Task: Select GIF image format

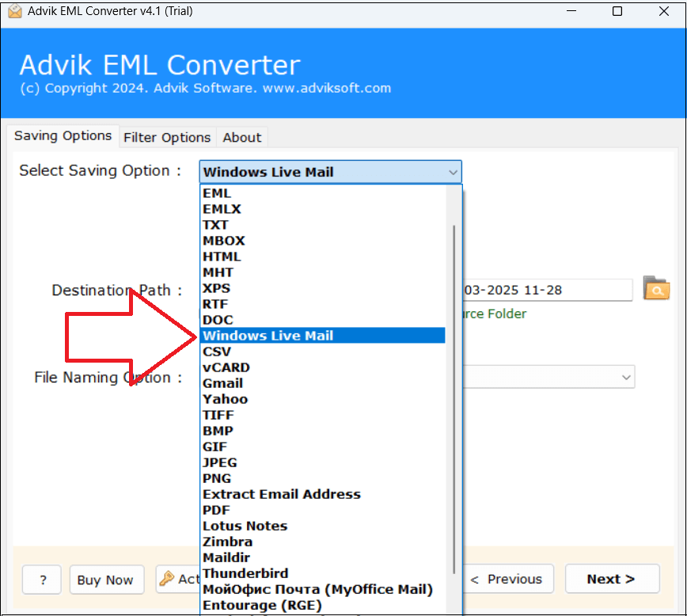Action: pyautogui.click(x=322, y=447)
